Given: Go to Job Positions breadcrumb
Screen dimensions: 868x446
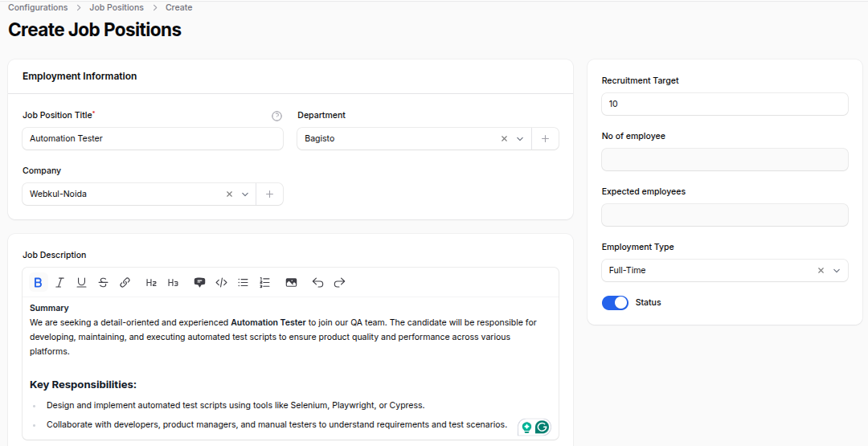Looking at the screenshot, I should point(117,7).
